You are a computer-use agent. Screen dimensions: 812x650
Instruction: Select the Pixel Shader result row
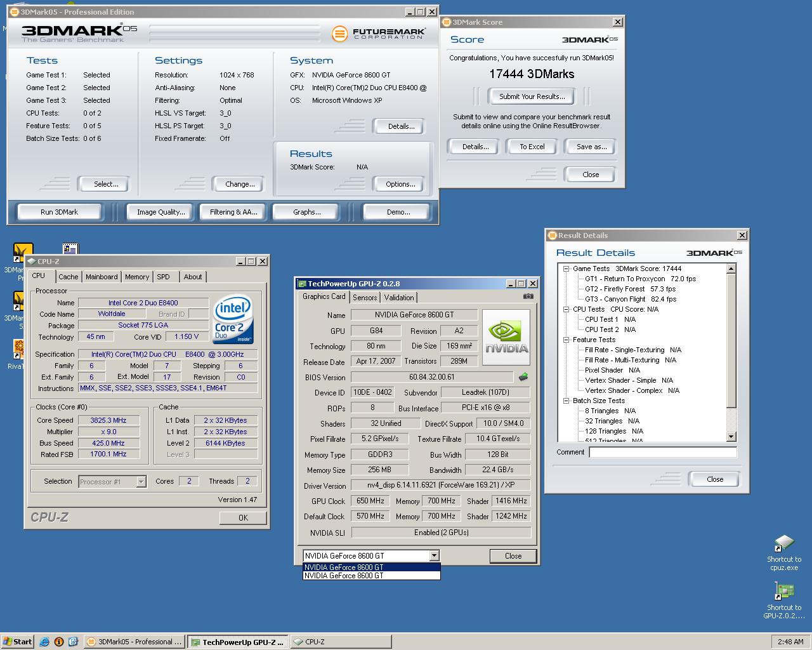point(612,370)
